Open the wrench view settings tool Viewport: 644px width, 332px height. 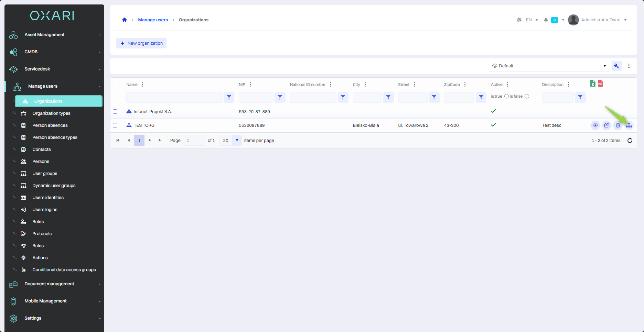pyautogui.click(x=616, y=66)
